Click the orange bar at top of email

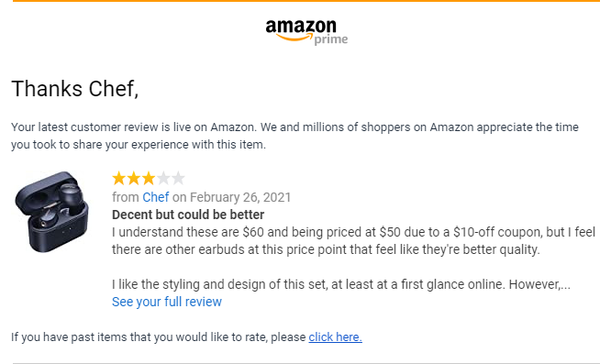pos(306,1)
